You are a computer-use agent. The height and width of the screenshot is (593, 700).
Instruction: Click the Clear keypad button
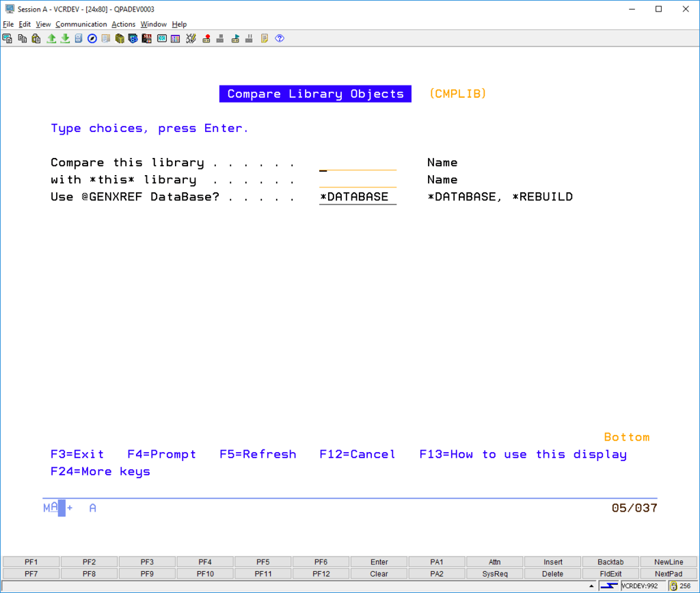379,573
